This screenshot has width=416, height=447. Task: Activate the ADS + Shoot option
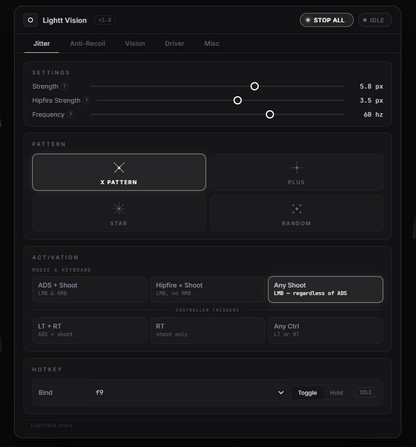coord(90,289)
